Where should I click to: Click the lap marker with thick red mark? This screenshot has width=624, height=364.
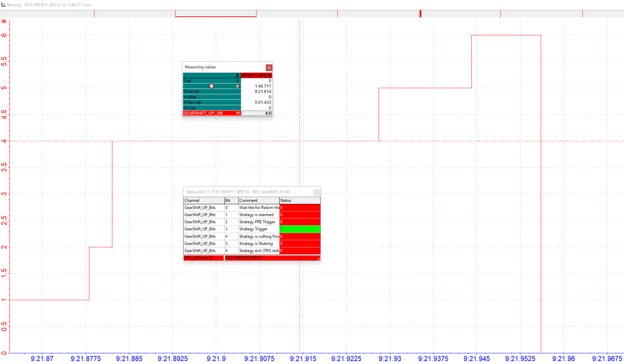(x=420, y=14)
